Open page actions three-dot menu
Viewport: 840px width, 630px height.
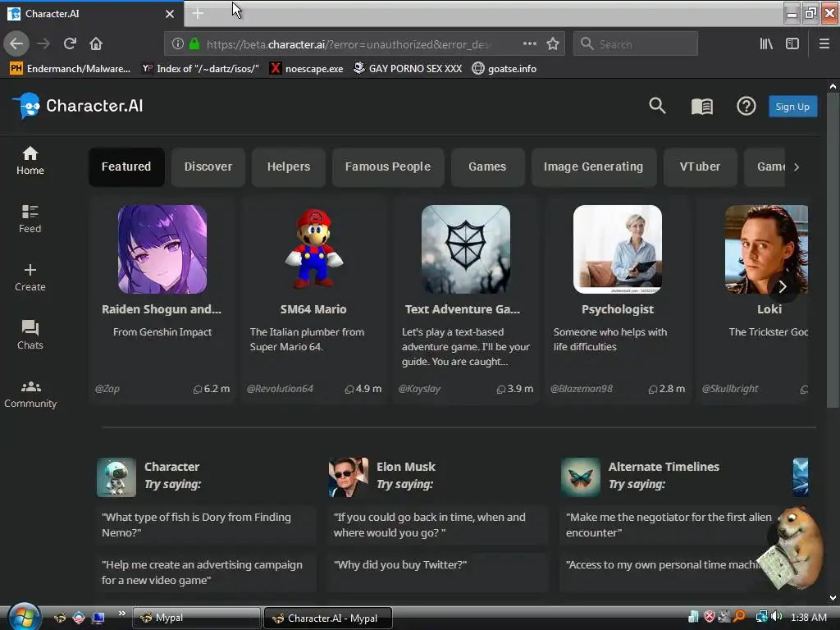pyautogui.click(x=529, y=43)
